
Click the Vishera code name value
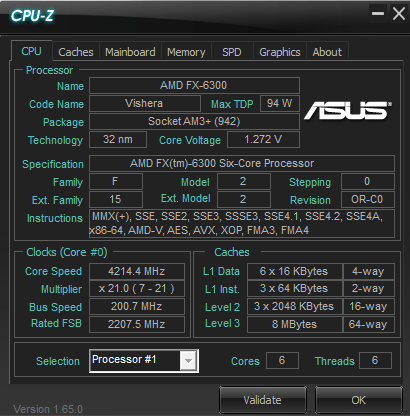[145, 103]
